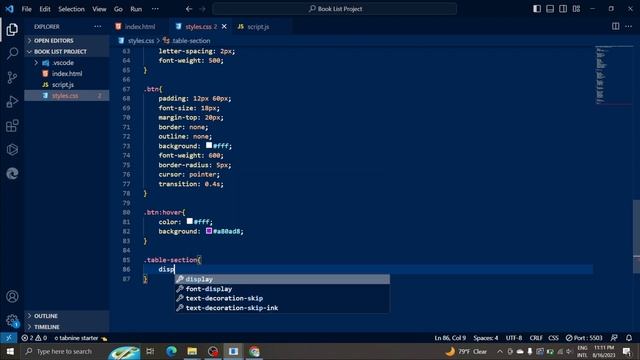Screen dimensions: 640x360
Task: Open Explorer views and more actions ellipsis
Action: 97,27
